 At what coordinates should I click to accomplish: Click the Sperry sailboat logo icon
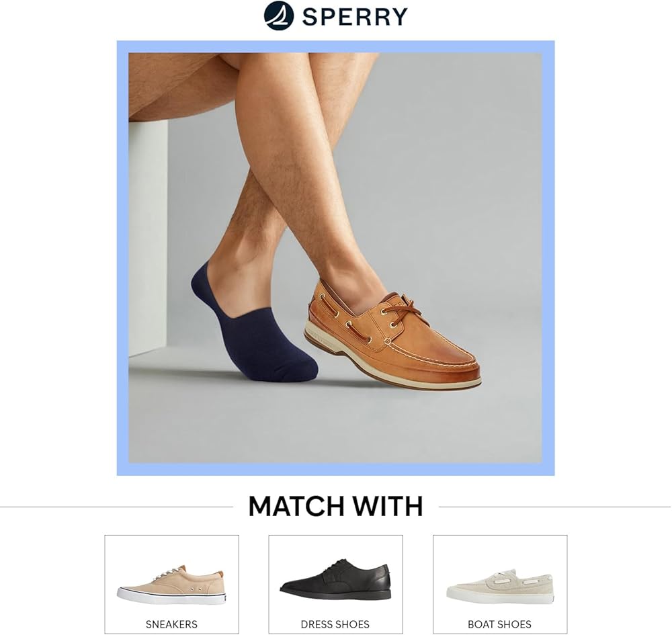coord(279,16)
